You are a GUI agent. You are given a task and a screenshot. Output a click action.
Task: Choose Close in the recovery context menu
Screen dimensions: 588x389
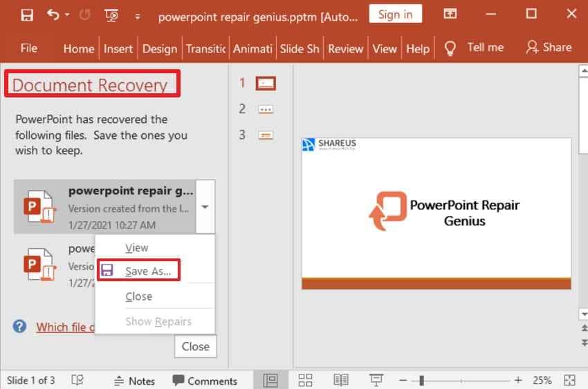click(139, 296)
